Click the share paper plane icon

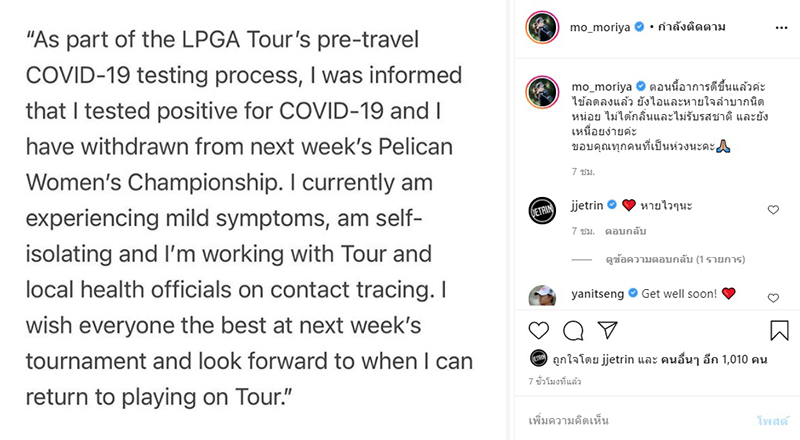pyautogui.click(x=607, y=330)
